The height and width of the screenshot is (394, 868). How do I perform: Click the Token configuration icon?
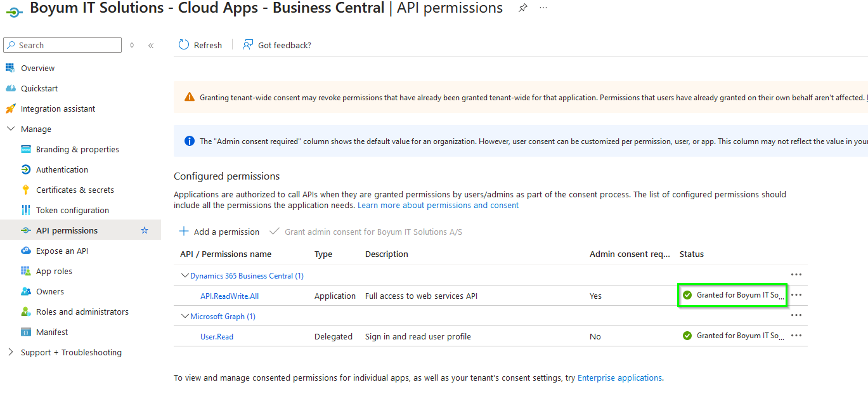[x=26, y=210]
